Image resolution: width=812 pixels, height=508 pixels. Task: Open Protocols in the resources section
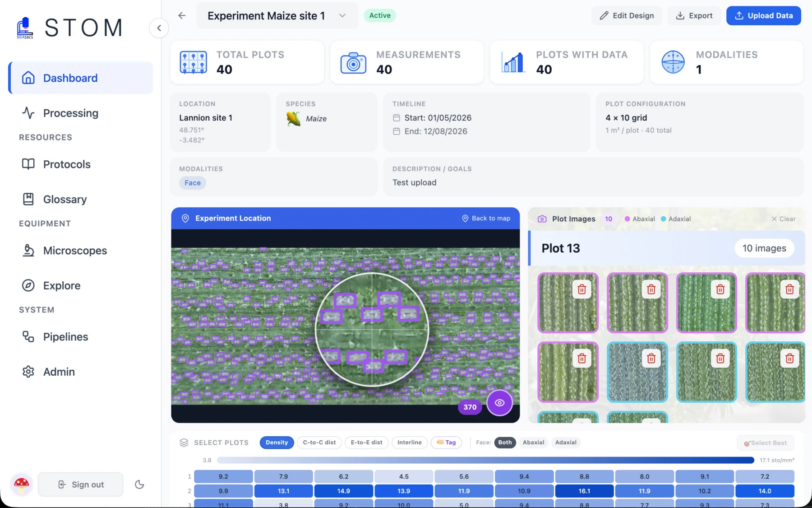tap(67, 164)
